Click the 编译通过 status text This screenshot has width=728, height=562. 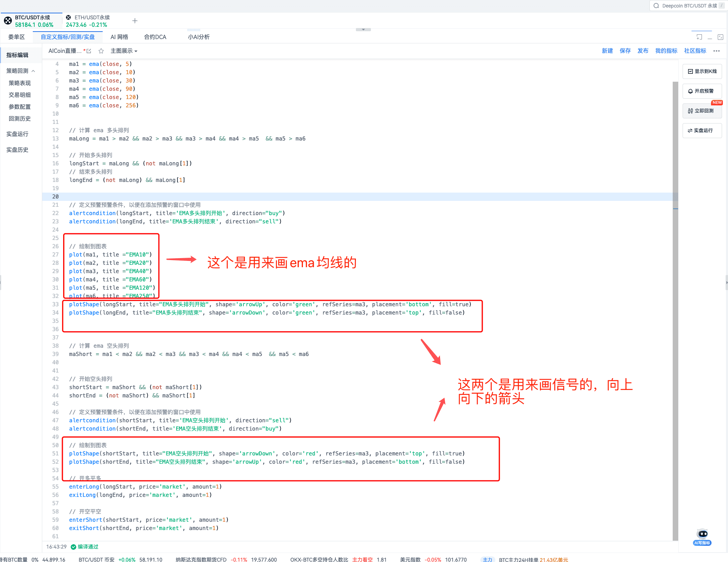click(x=88, y=547)
